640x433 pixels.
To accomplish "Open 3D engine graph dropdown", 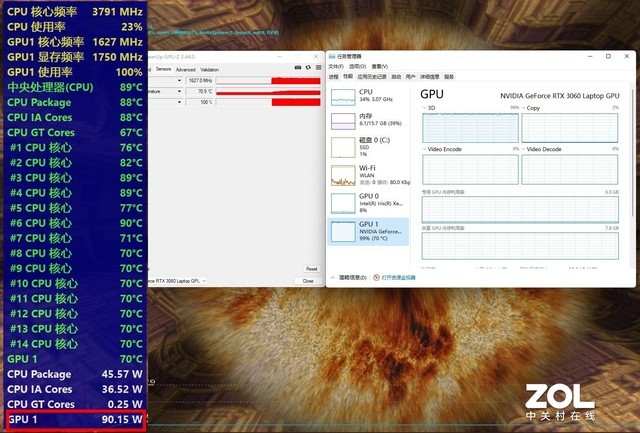I will pos(424,108).
